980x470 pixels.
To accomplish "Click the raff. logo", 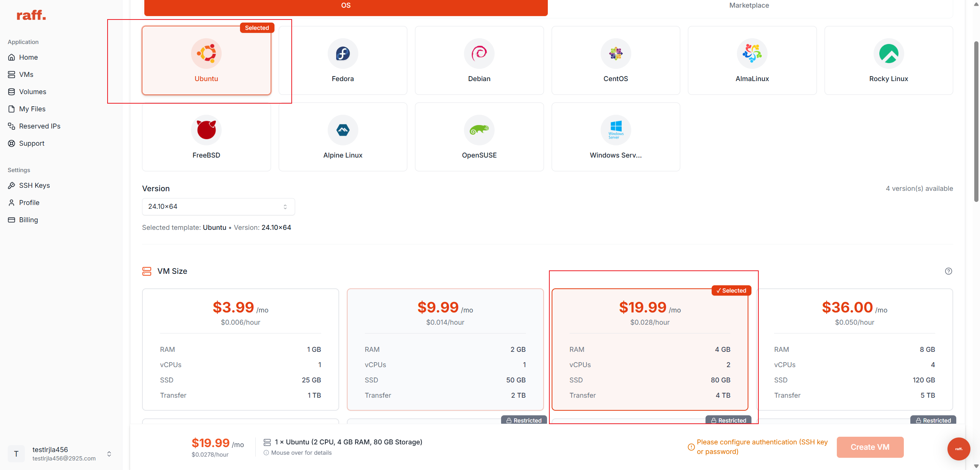I will click(31, 15).
